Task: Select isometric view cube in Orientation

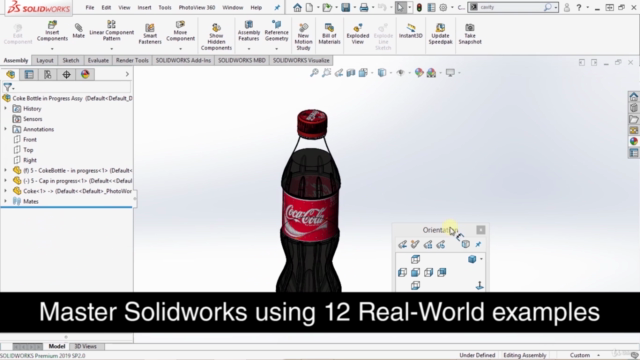Action: click(x=472, y=259)
